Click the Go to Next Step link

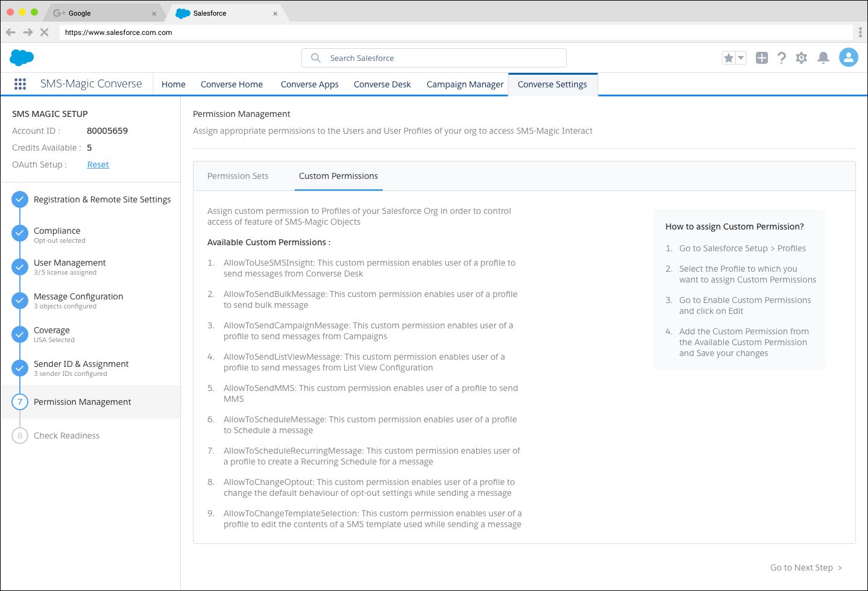coord(806,568)
